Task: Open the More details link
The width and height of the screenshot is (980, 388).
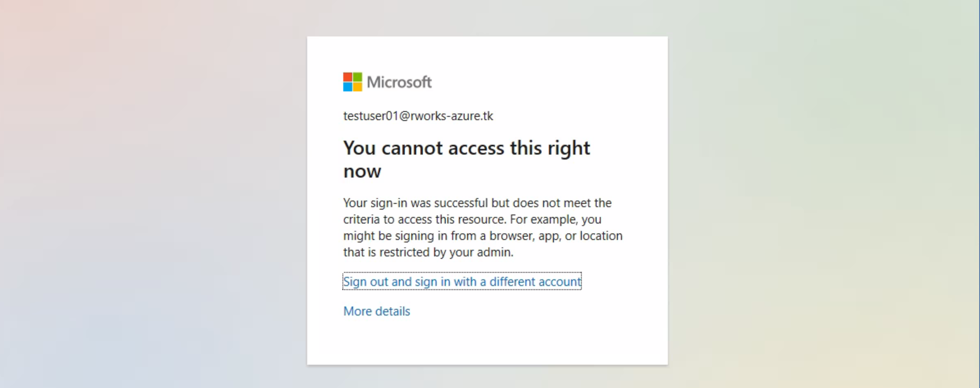Action: coord(377,311)
